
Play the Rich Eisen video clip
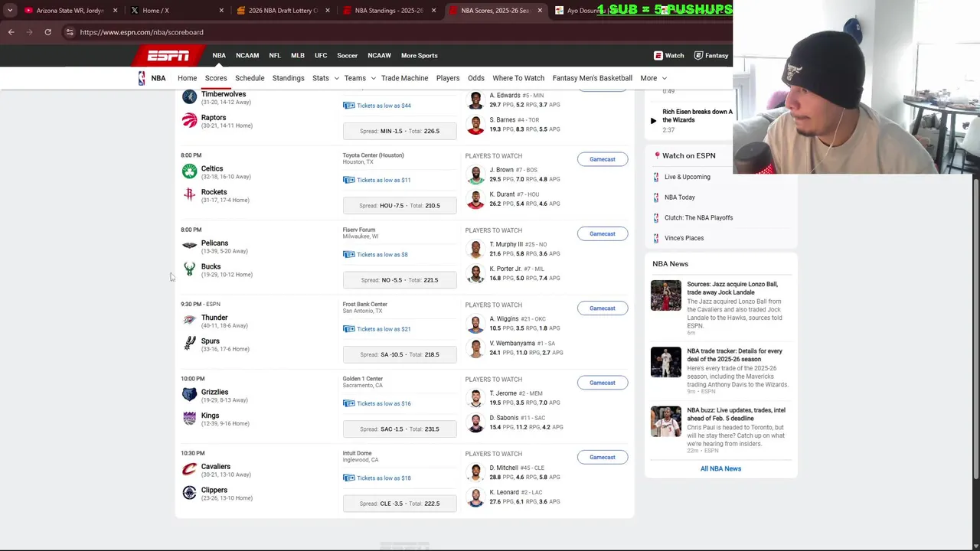coord(653,120)
